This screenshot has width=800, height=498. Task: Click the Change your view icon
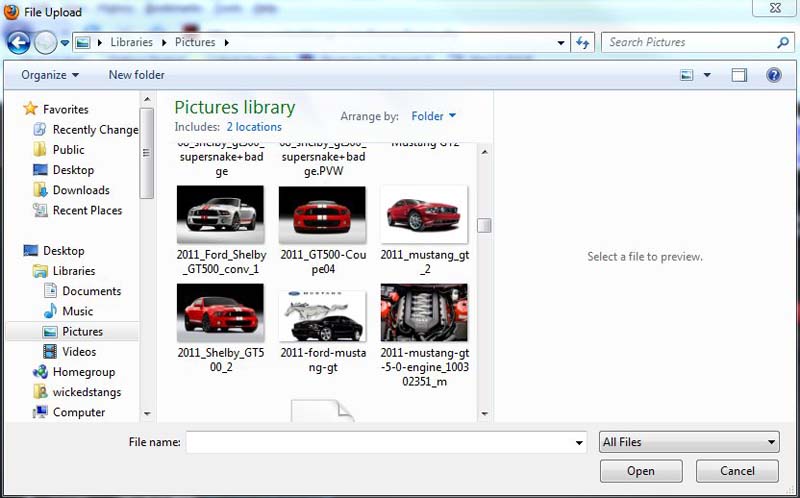pos(687,76)
